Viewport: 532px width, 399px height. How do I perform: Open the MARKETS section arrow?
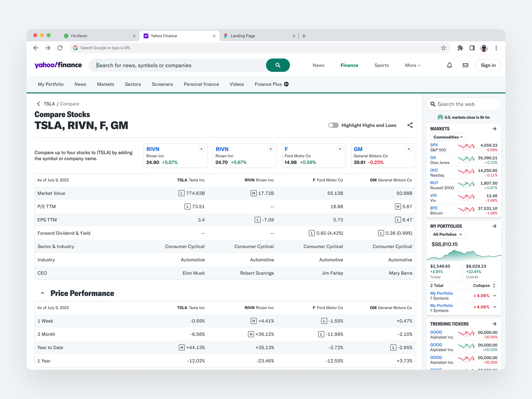(x=494, y=129)
